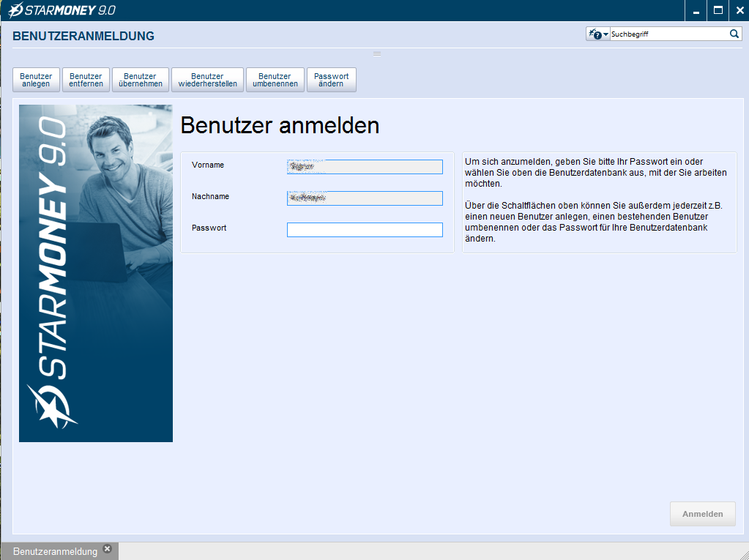The width and height of the screenshot is (749, 560).
Task: Click the Passwort label
Action: click(209, 228)
